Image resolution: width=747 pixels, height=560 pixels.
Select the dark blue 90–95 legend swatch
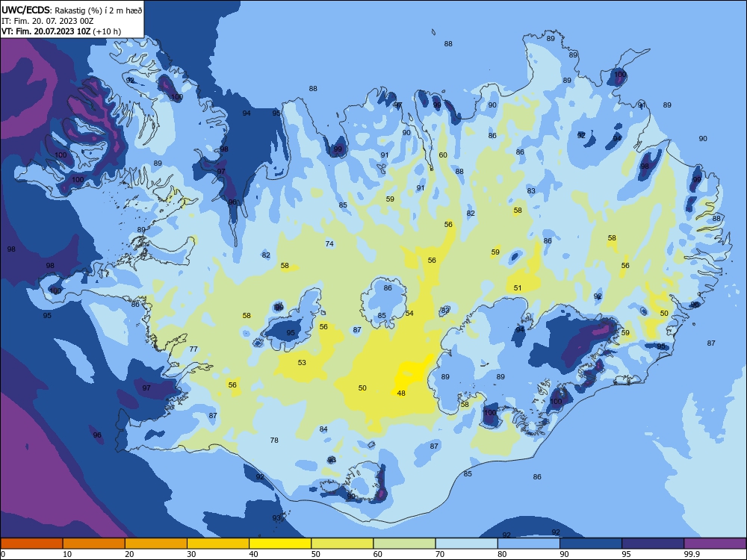[x=591, y=544]
